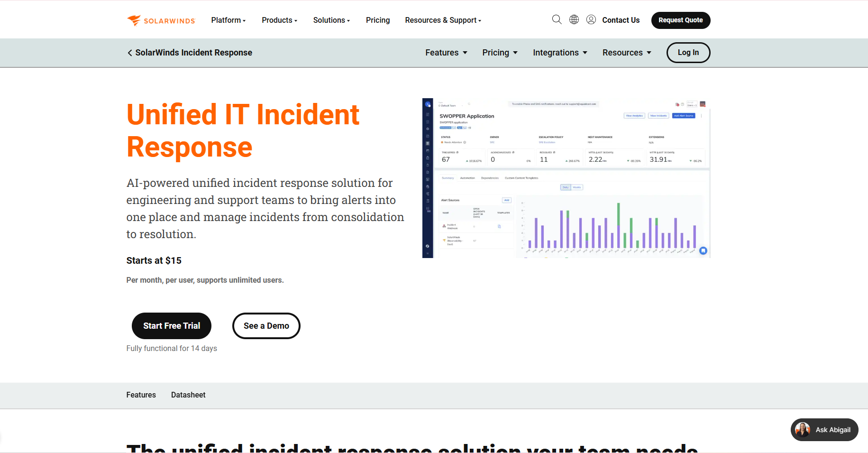
Task: Open the Resources dropdown in sub-navigation
Action: point(627,53)
